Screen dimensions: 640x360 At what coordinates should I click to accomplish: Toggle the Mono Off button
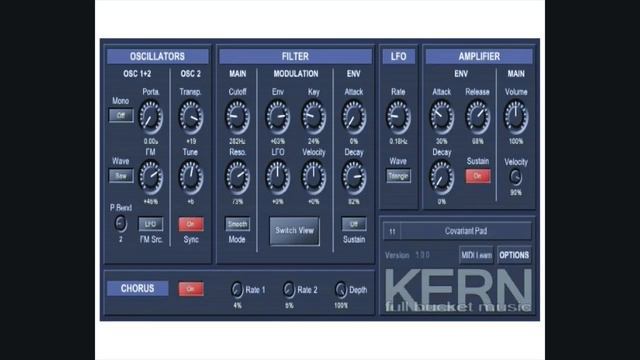121,116
